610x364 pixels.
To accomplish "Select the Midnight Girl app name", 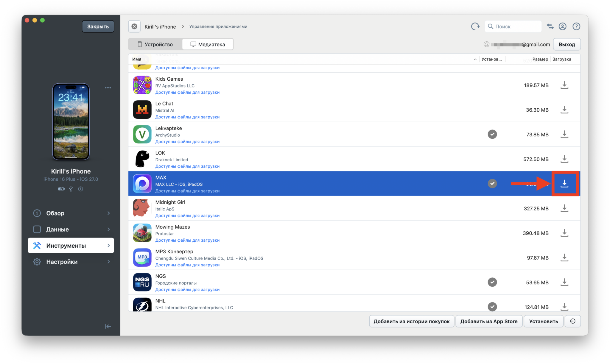I will [x=170, y=202].
